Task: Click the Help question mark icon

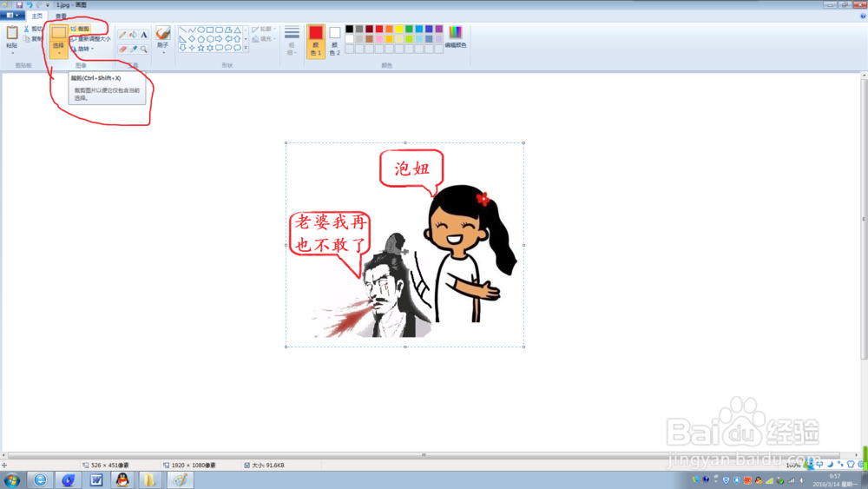Action: coord(863,16)
